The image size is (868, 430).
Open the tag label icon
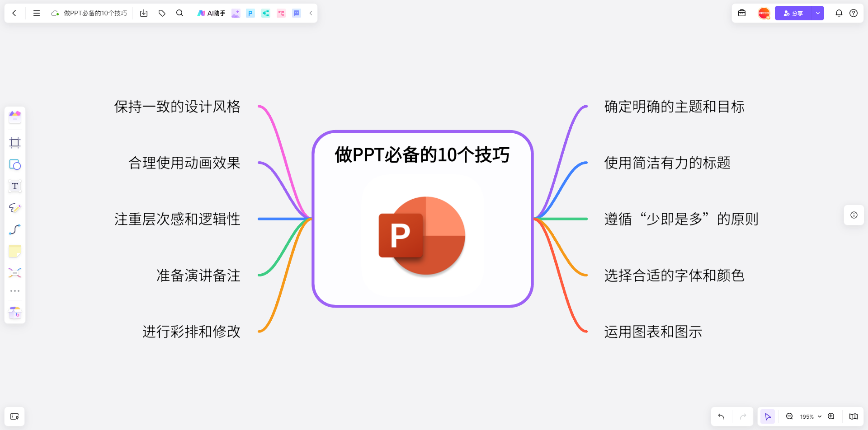coord(162,13)
